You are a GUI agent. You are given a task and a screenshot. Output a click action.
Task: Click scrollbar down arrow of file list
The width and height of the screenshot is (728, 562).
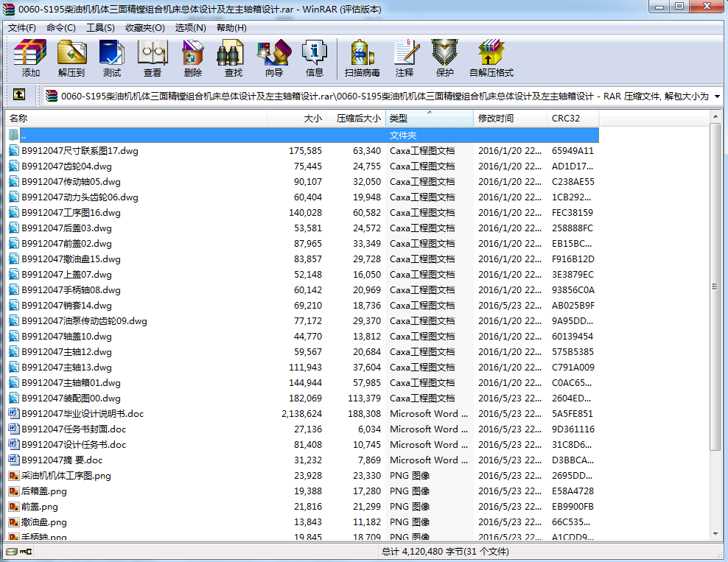click(715, 534)
